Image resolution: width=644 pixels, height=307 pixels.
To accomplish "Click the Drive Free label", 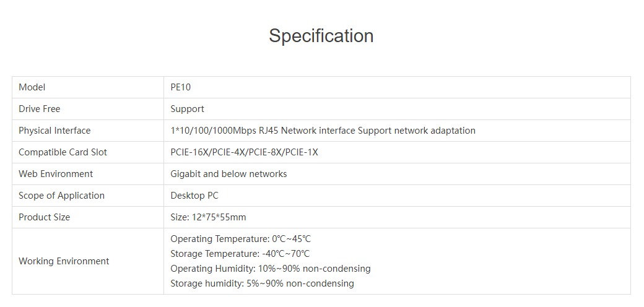I will 40,109.
